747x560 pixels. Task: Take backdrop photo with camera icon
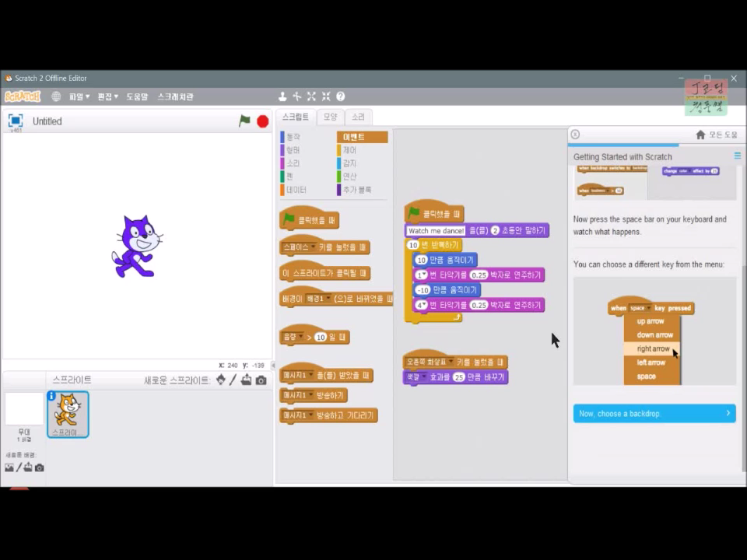[x=40, y=467]
